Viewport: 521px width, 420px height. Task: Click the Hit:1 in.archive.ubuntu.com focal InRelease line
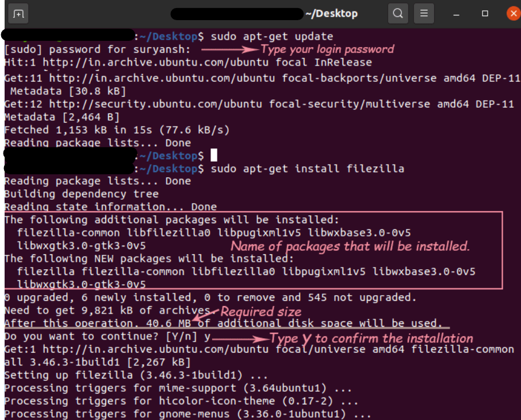tap(188, 63)
